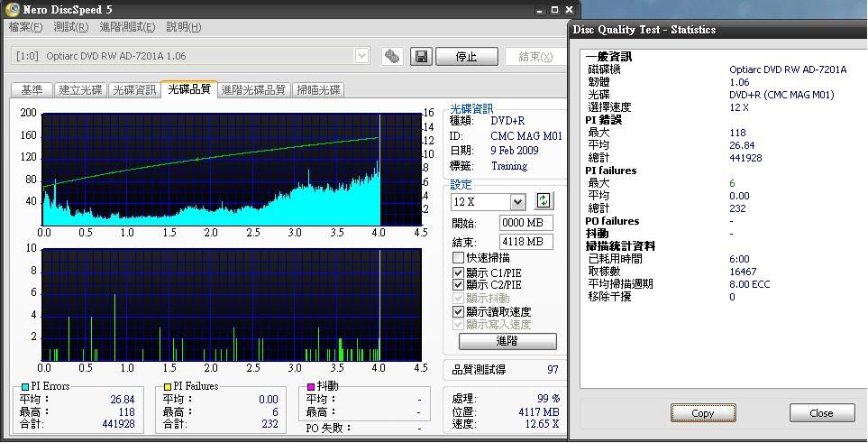Open the 12 X speed dropdown
This screenshot has height=443, width=868.
(517, 202)
